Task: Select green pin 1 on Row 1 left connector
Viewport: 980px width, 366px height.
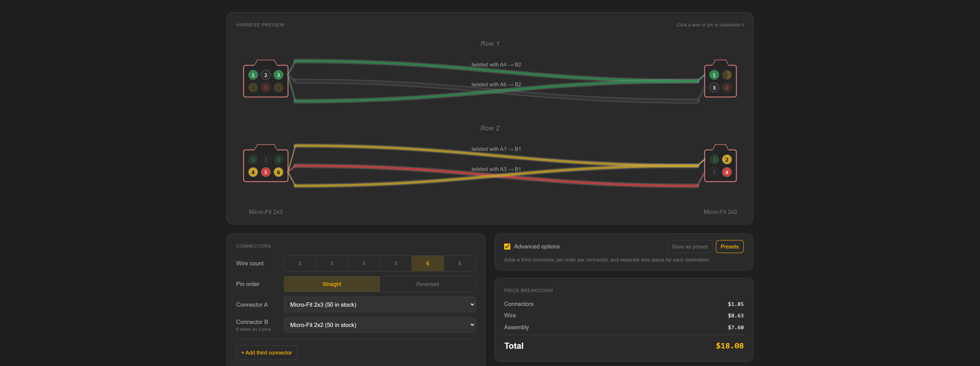Action: tap(253, 75)
